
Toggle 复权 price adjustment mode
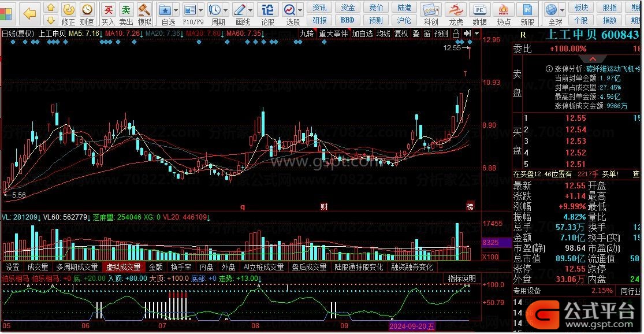[x=401, y=34]
